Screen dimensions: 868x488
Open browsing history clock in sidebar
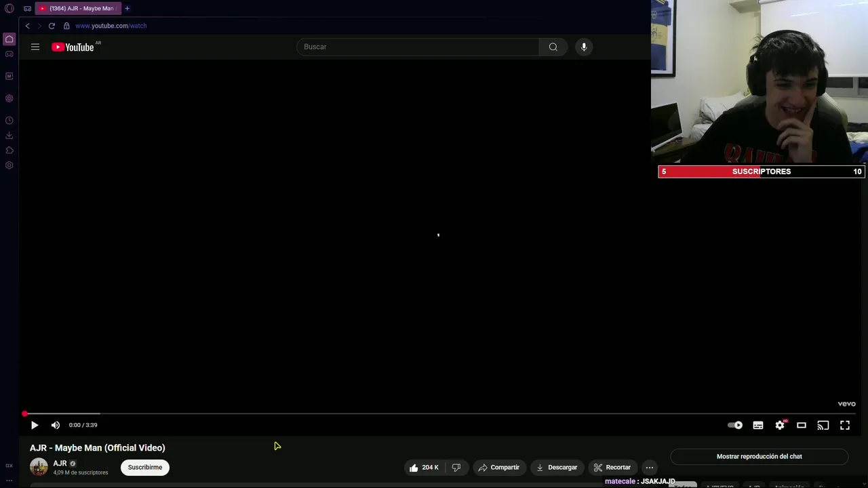(x=9, y=121)
